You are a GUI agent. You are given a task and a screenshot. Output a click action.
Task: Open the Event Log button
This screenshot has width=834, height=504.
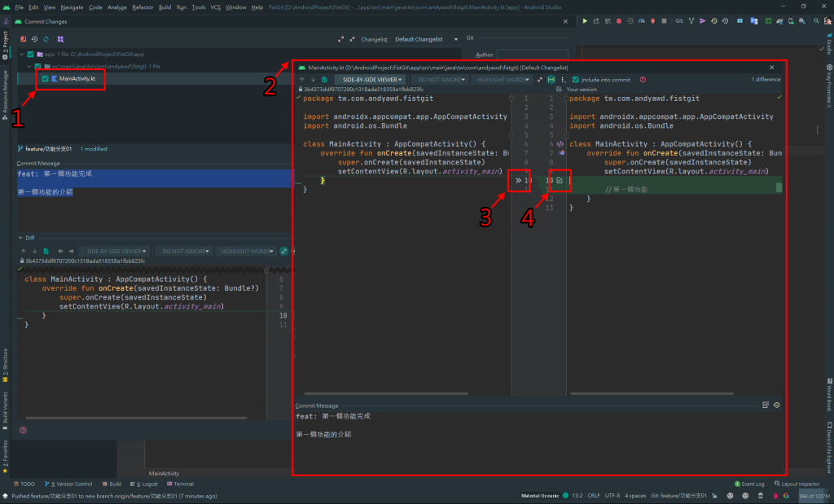pyautogui.click(x=749, y=484)
